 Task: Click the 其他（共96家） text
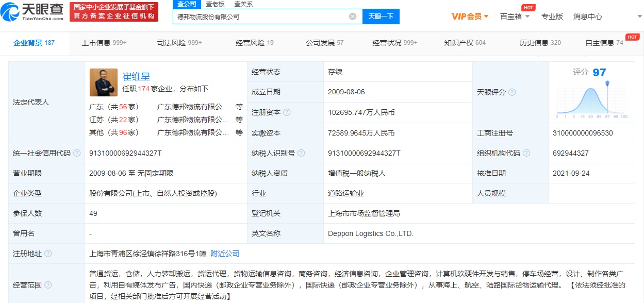[114, 132]
